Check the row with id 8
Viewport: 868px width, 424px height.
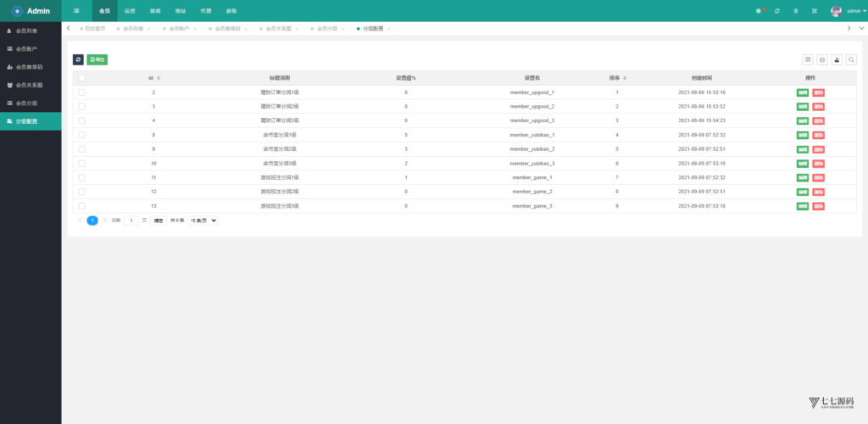[x=82, y=135]
